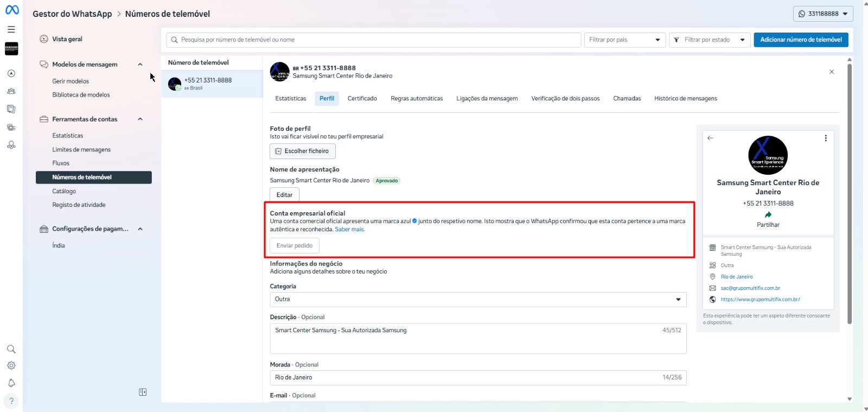
Task: Click the three-dot menu in profile preview
Action: (x=826, y=138)
